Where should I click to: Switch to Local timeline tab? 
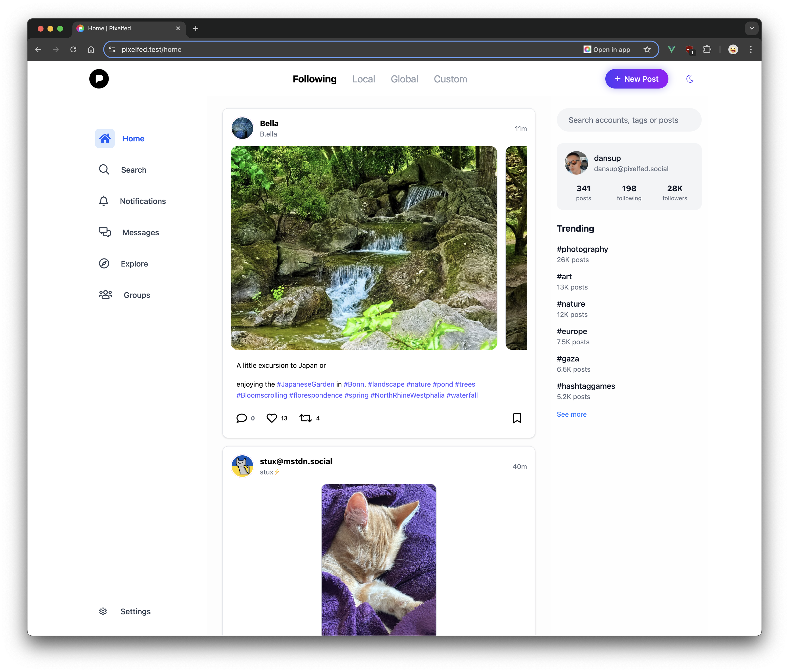[x=364, y=79]
